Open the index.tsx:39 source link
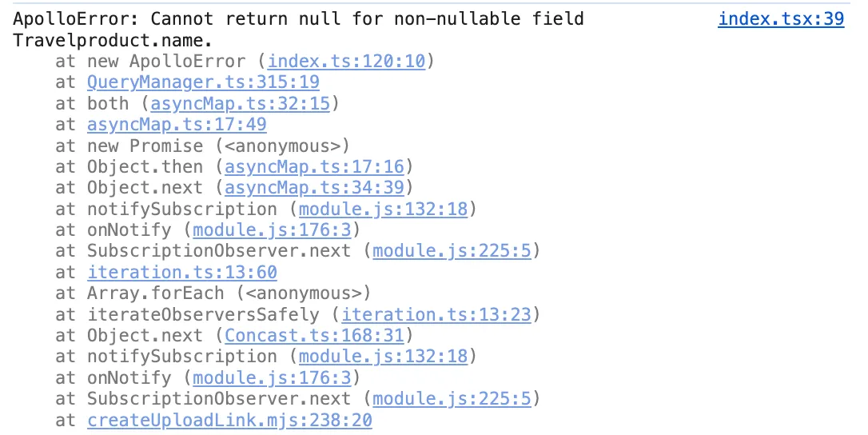868x435 pixels. [781, 19]
